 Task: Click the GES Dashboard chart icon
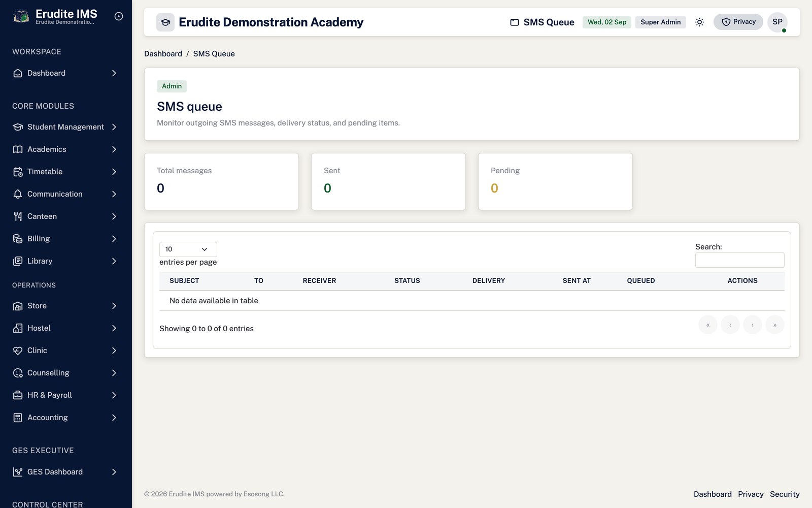18,472
